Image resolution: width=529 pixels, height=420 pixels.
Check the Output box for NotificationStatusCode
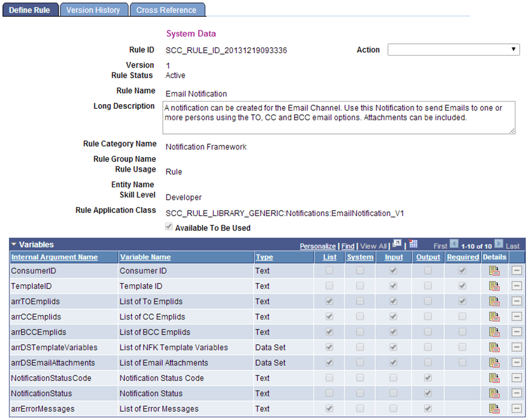(x=428, y=378)
